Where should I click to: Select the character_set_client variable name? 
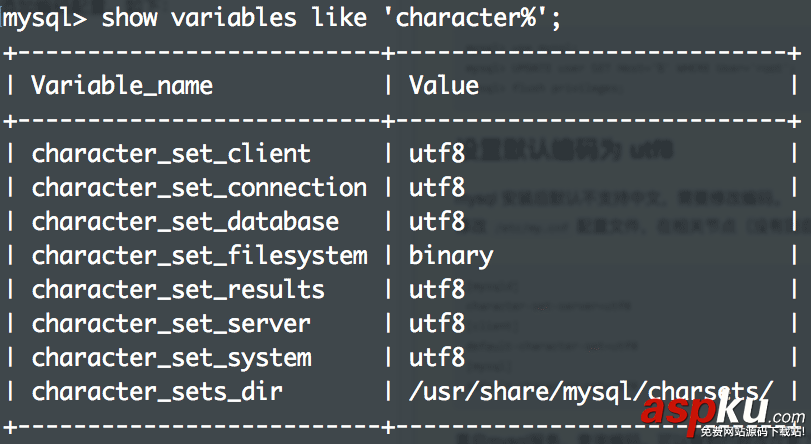(x=171, y=154)
